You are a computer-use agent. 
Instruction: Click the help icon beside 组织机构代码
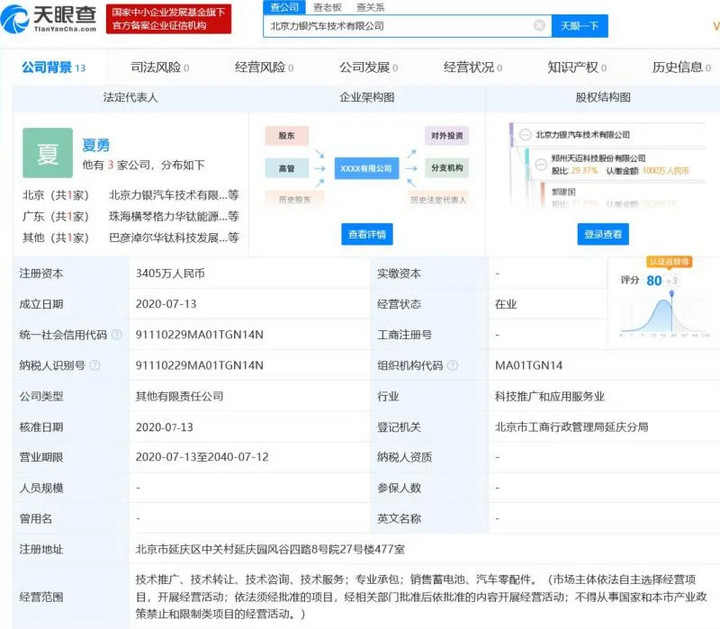[x=452, y=365]
